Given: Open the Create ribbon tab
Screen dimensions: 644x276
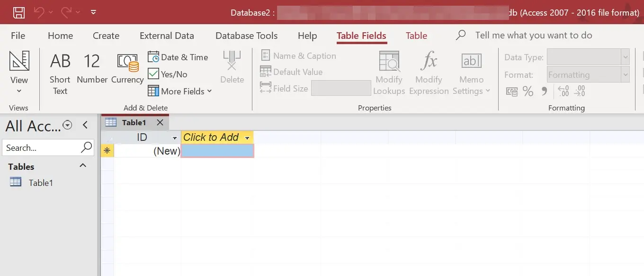Looking at the screenshot, I should click(x=106, y=36).
